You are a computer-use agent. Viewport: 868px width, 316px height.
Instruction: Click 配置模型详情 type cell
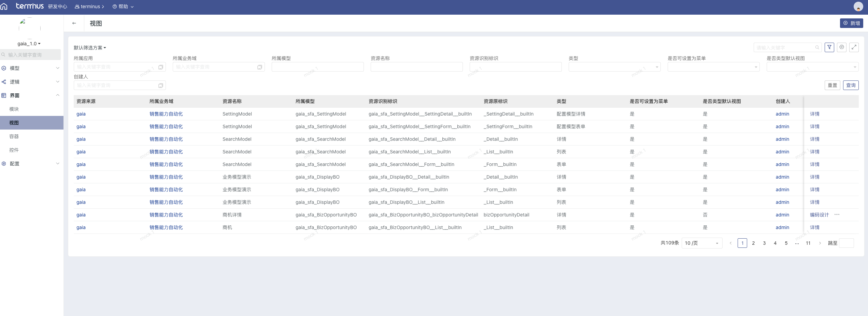tap(571, 114)
